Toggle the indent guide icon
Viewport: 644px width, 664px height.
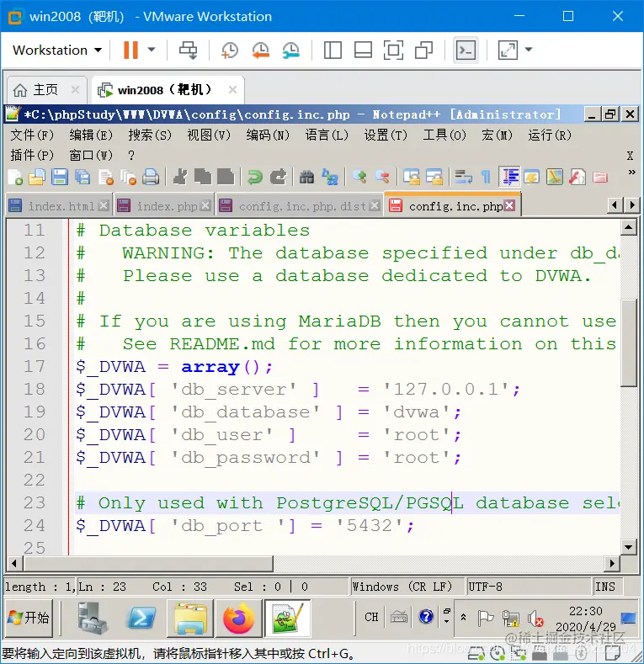509,177
